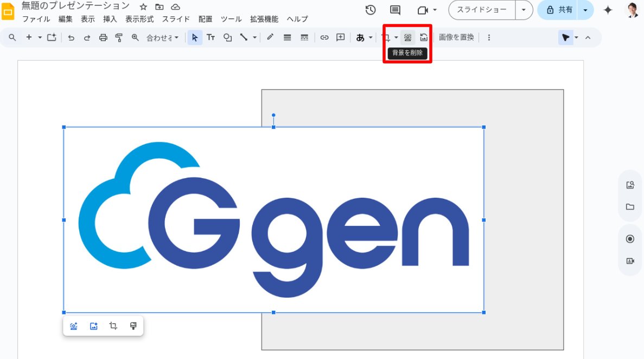Open the 配置 menu

[206, 20]
